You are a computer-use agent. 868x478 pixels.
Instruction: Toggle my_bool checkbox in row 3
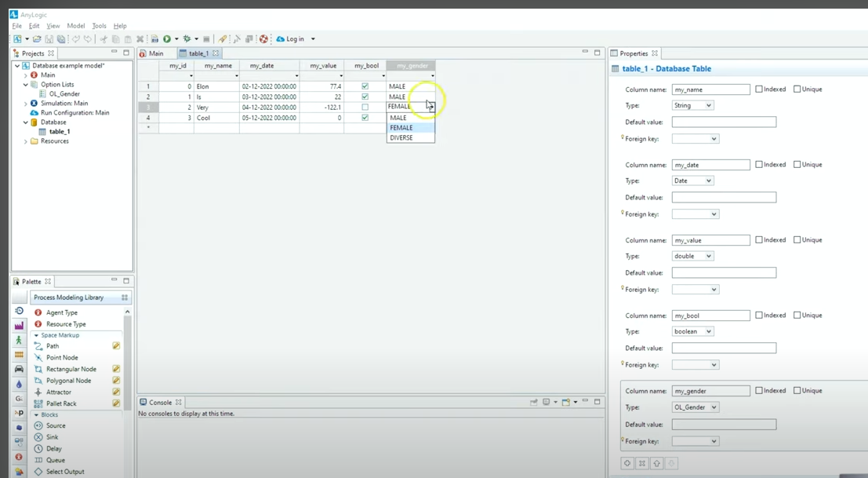[x=365, y=108]
